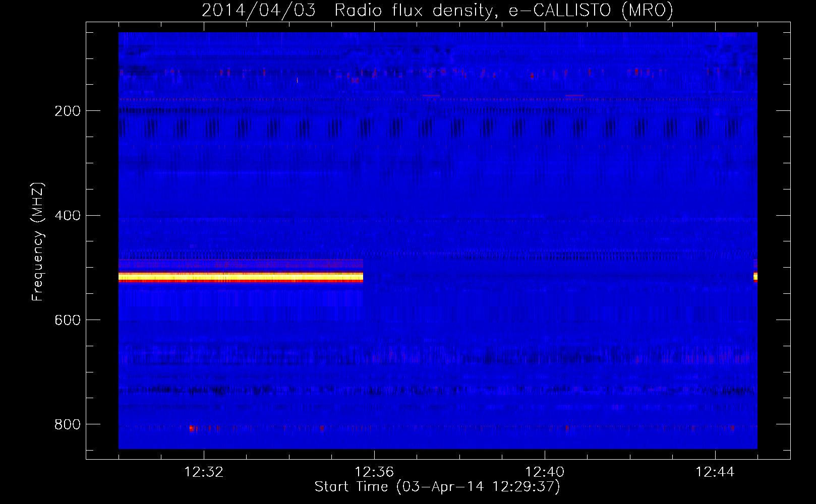
Task: Click the 800 frequency tick label
Action: pos(67,424)
